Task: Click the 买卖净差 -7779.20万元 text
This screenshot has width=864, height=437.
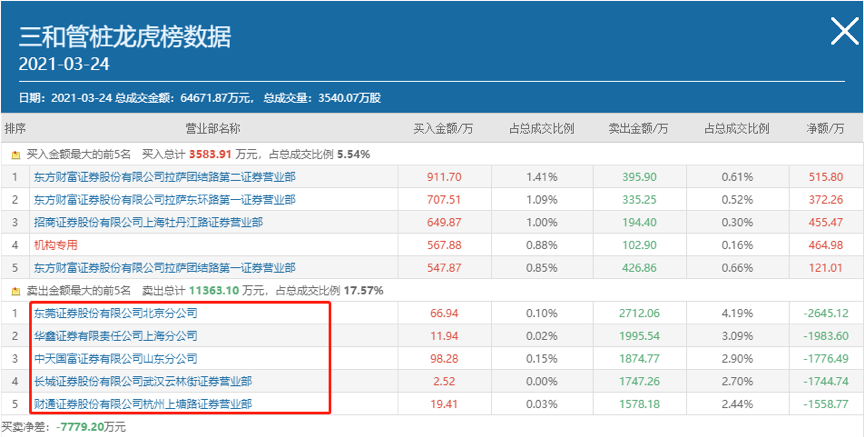Action: (x=63, y=427)
